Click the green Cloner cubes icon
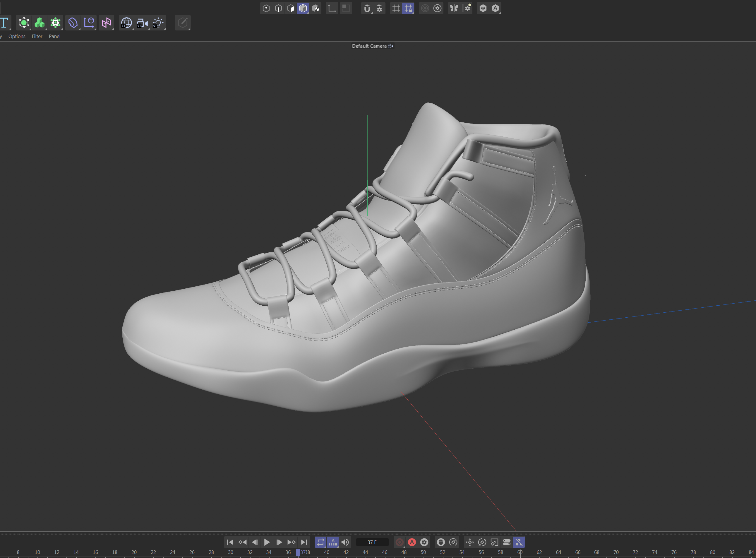Image resolution: width=756 pixels, height=558 pixels. click(x=40, y=23)
